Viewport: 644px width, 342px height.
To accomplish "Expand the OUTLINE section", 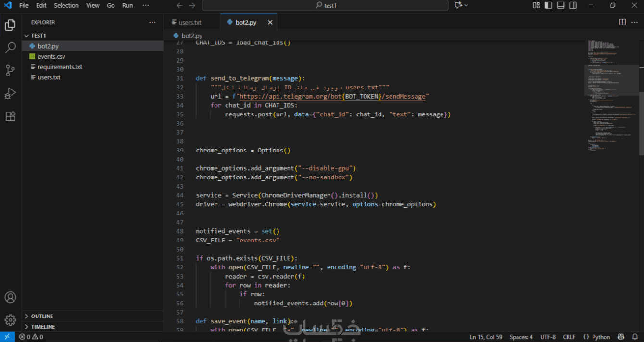I will [x=42, y=316].
